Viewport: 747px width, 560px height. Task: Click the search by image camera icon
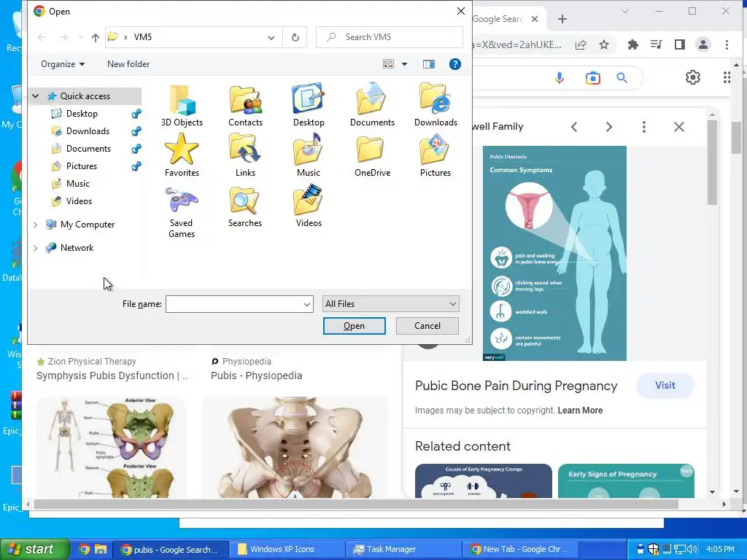coord(592,77)
